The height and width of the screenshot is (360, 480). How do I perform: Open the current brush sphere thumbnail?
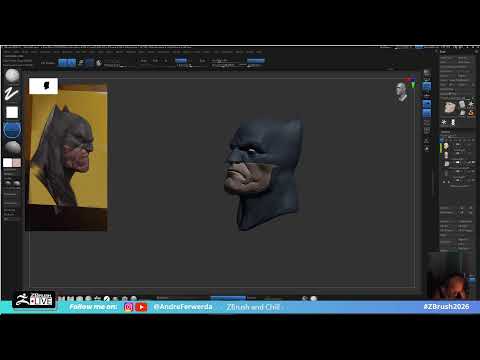(12, 76)
